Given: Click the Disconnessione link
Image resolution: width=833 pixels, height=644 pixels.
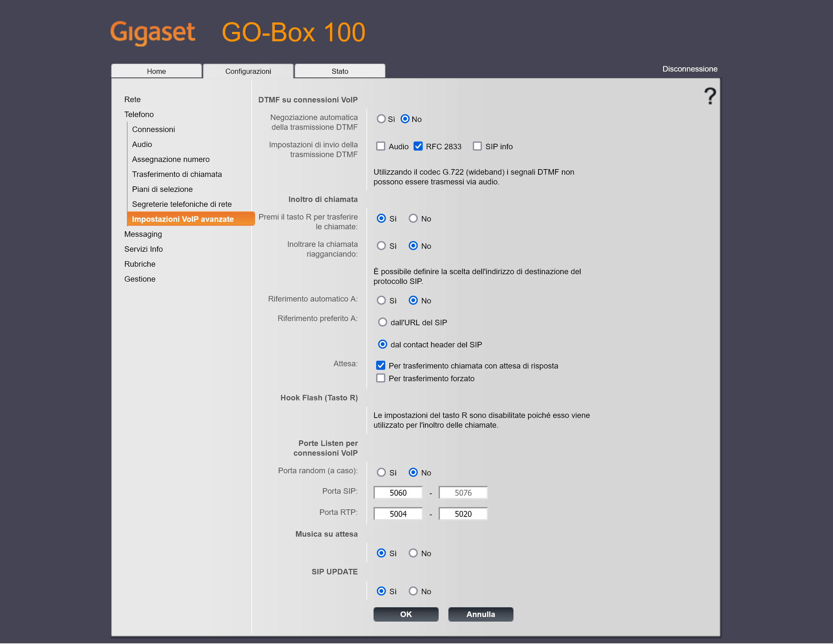Looking at the screenshot, I should [x=689, y=69].
